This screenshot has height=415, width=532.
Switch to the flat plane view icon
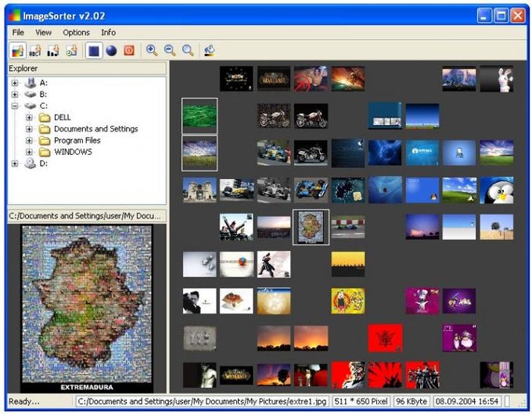click(94, 51)
